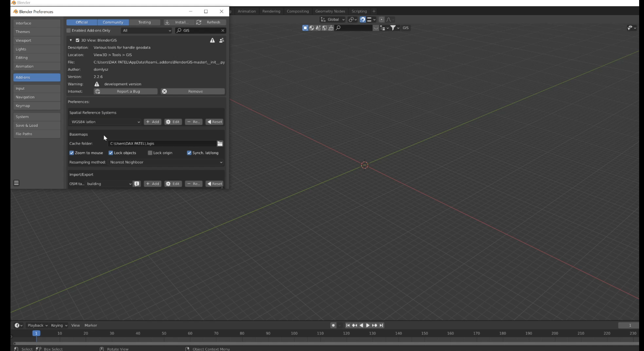Viewport: 644px width, 351px height.
Task: Enable the Lock origin checkbox
Action: 150,153
